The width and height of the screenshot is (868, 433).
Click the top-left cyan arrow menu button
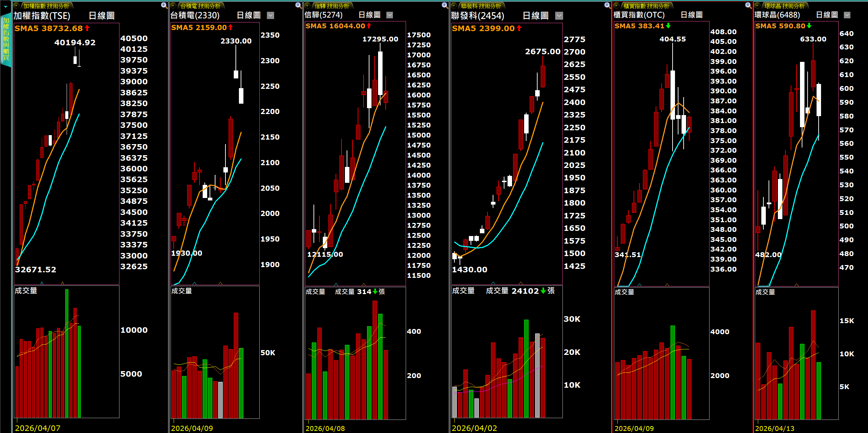(6, 7)
